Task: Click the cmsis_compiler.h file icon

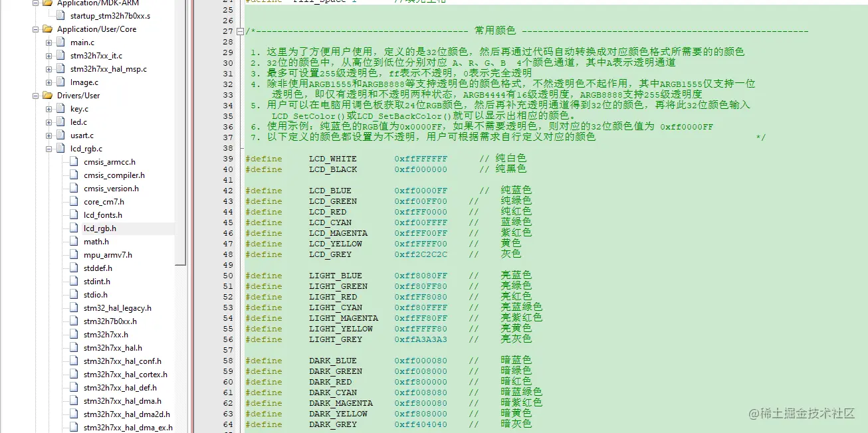Action: [x=74, y=175]
